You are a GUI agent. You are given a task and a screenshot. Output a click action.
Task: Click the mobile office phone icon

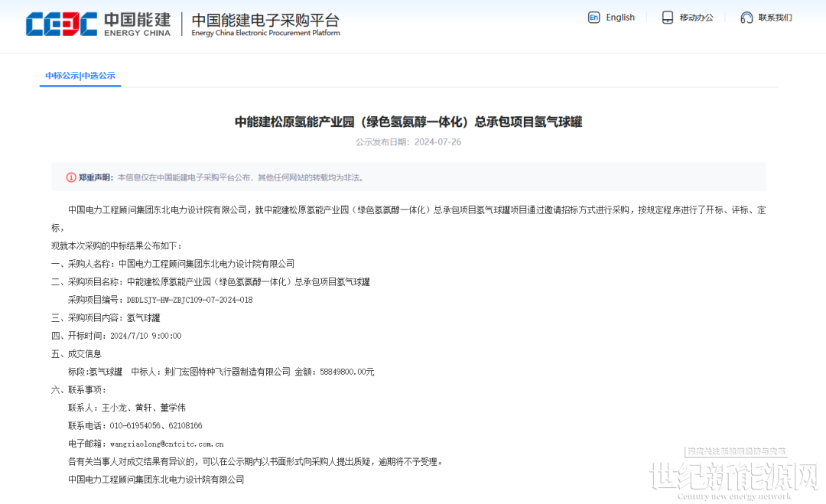point(668,18)
